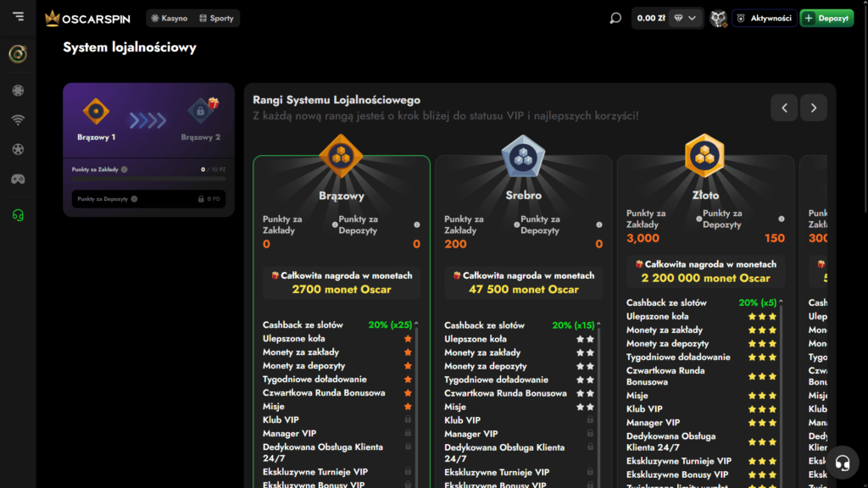Screen dimensions: 868x488
Task: Click the green Depozyt button
Action: pos(826,18)
